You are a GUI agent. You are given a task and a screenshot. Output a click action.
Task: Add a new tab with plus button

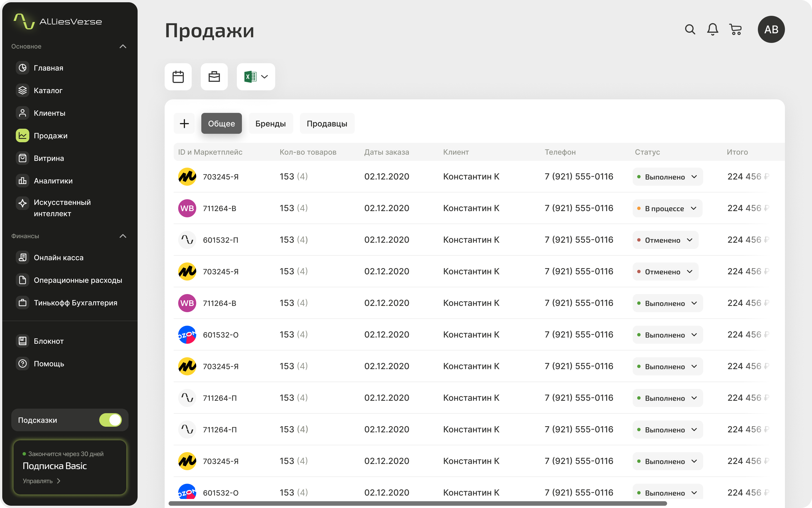tap(184, 123)
